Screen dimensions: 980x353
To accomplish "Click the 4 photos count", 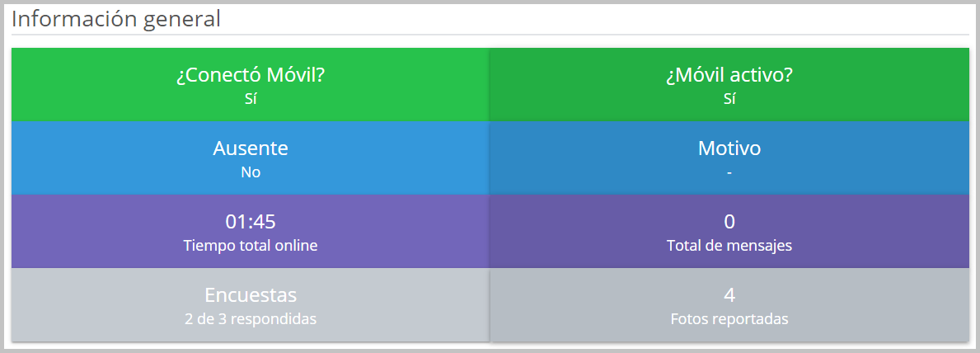I will (729, 294).
